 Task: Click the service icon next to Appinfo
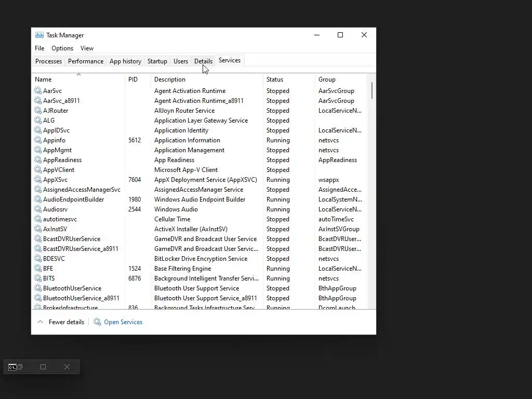37,140
